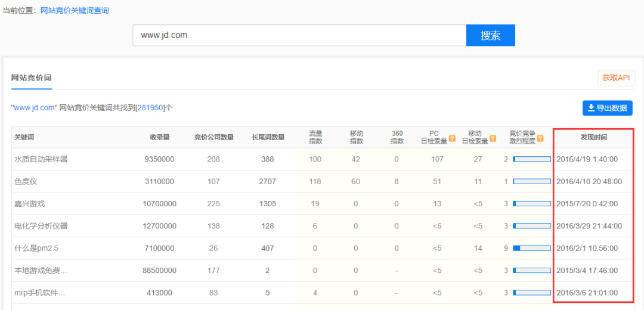This screenshot has height=310, width=644.
Task: Click keyword 水质自动采样器
Action: pos(41,159)
